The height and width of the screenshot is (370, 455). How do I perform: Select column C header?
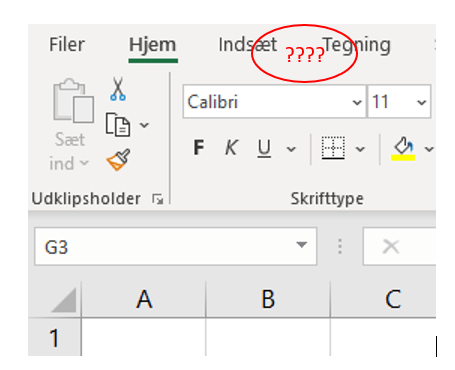(x=383, y=299)
